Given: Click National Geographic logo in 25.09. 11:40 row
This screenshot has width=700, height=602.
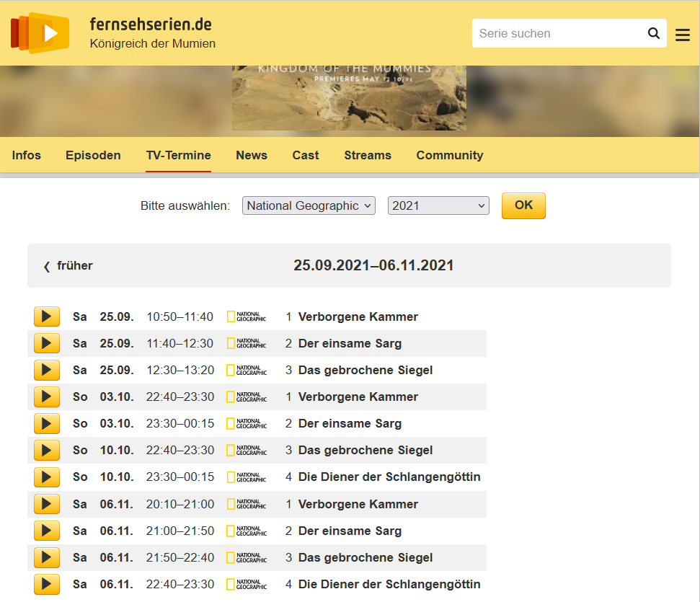Looking at the screenshot, I should 247,343.
